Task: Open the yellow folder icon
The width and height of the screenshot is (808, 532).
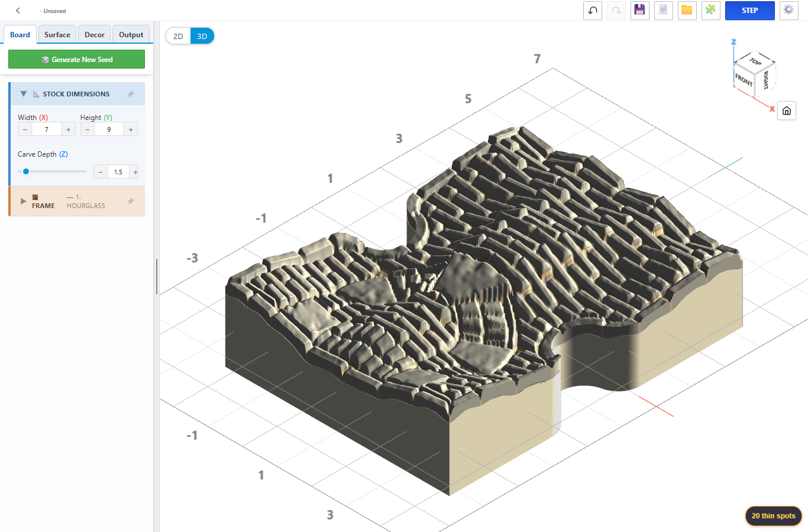Action: [687, 11]
